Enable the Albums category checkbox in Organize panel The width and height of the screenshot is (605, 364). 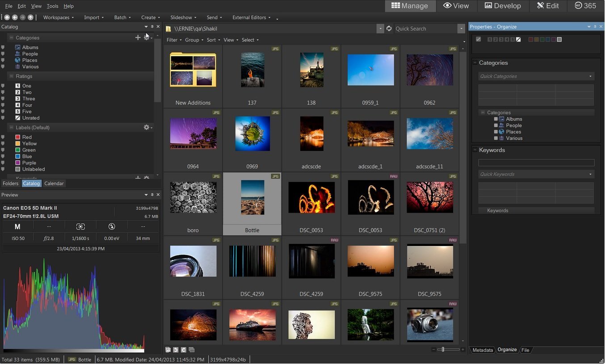click(x=496, y=119)
